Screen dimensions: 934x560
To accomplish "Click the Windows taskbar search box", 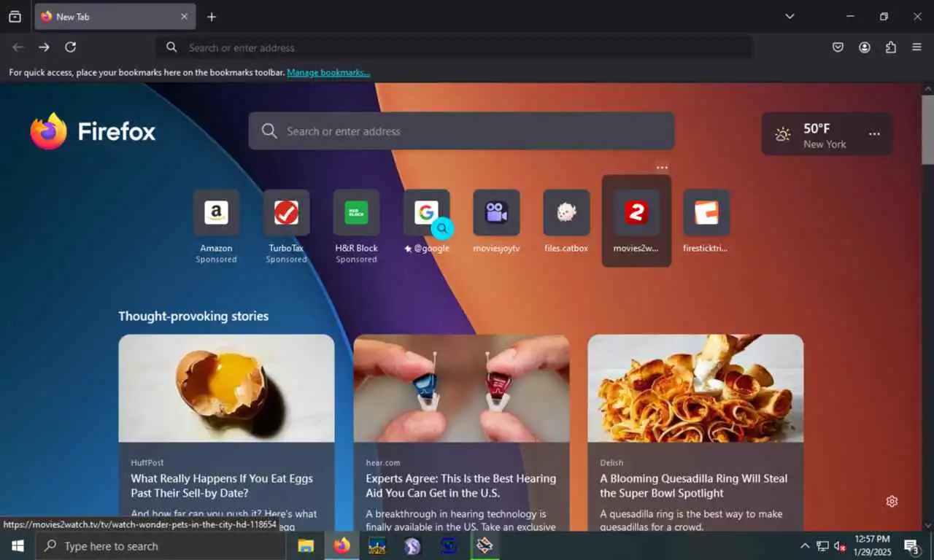I will [x=161, y=545].
